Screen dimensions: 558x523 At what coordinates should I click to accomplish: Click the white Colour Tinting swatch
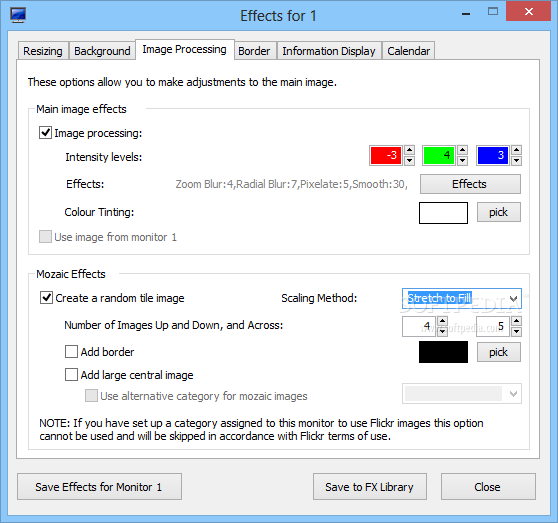[443, 213]
